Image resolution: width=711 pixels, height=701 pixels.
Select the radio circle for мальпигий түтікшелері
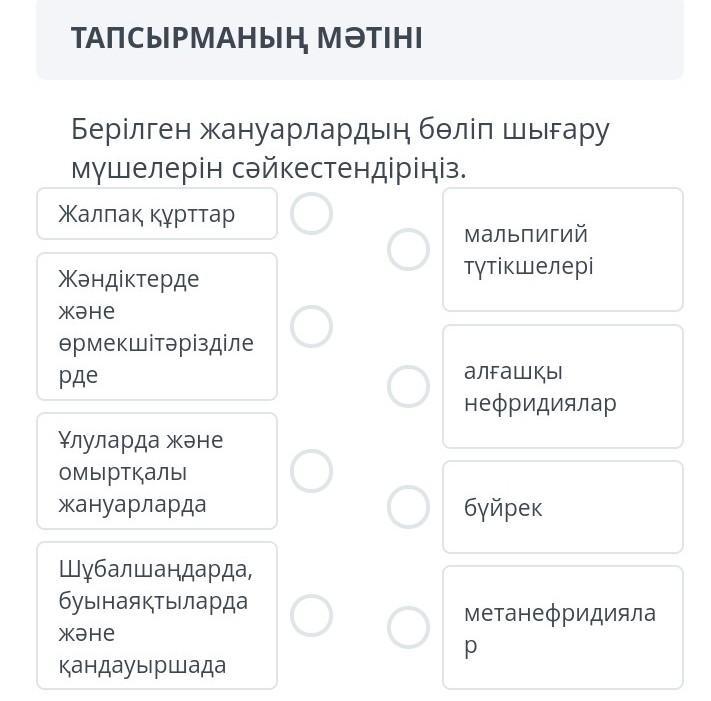coord(408,249)
